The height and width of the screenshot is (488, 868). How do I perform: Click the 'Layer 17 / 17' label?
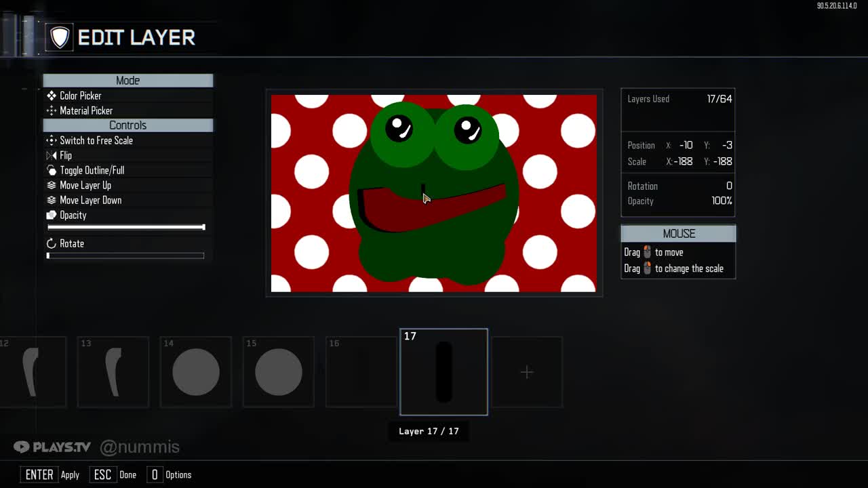pos(429,431)
